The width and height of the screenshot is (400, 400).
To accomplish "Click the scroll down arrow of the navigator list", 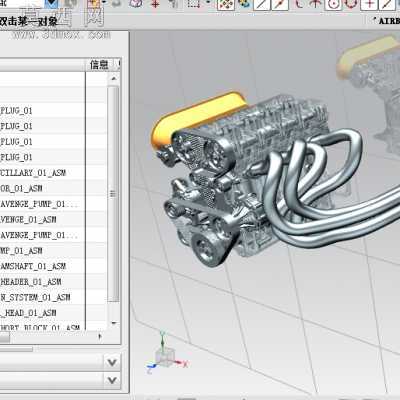I will point(114,323).
